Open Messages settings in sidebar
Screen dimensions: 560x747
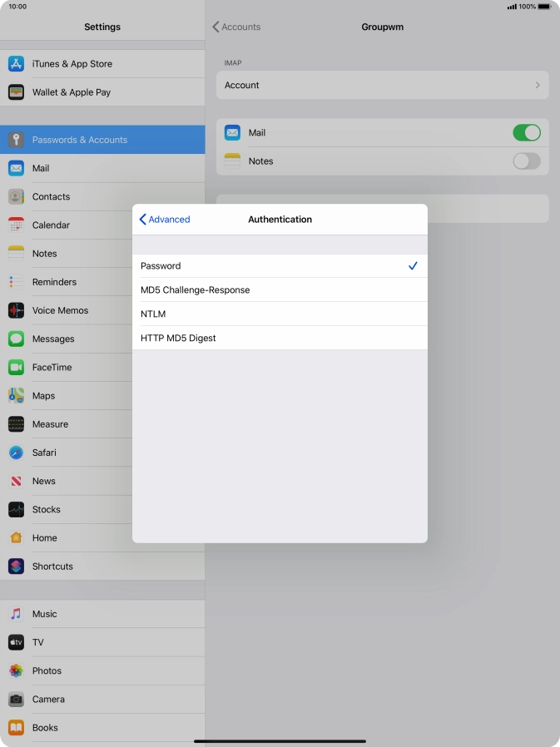(x=53, y=339)
